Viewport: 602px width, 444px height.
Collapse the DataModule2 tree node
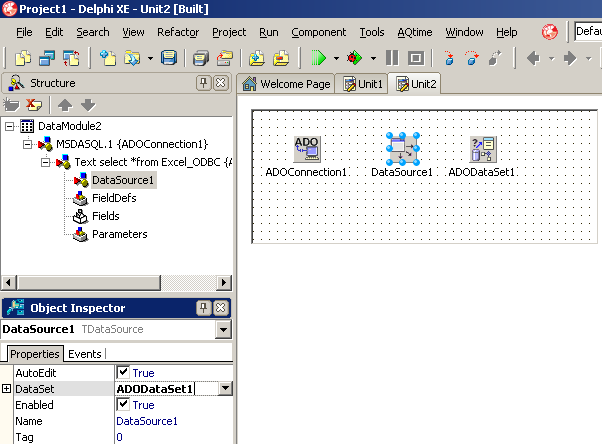click(10, 126)
